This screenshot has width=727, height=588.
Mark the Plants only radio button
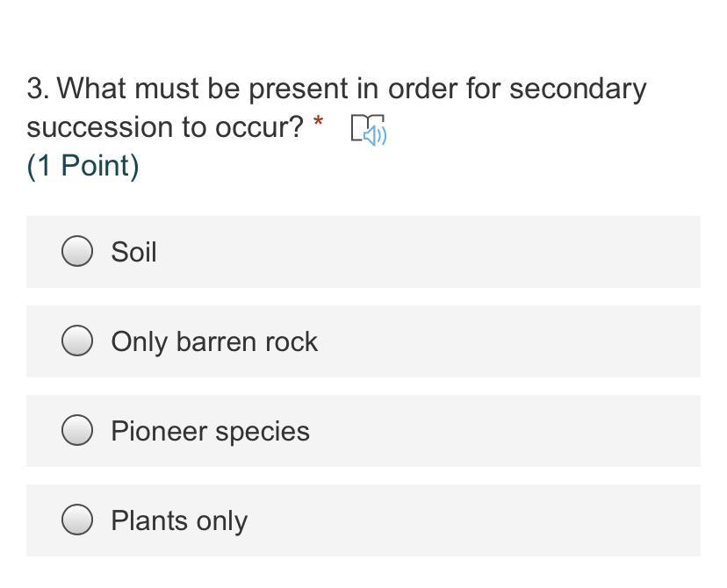coord(77,520)
